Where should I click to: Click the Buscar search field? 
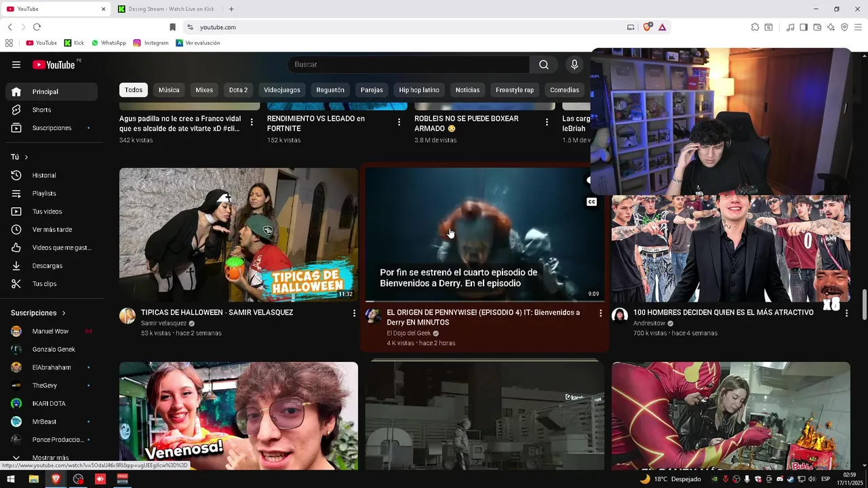pyautogui.click(x=408, y=64)
